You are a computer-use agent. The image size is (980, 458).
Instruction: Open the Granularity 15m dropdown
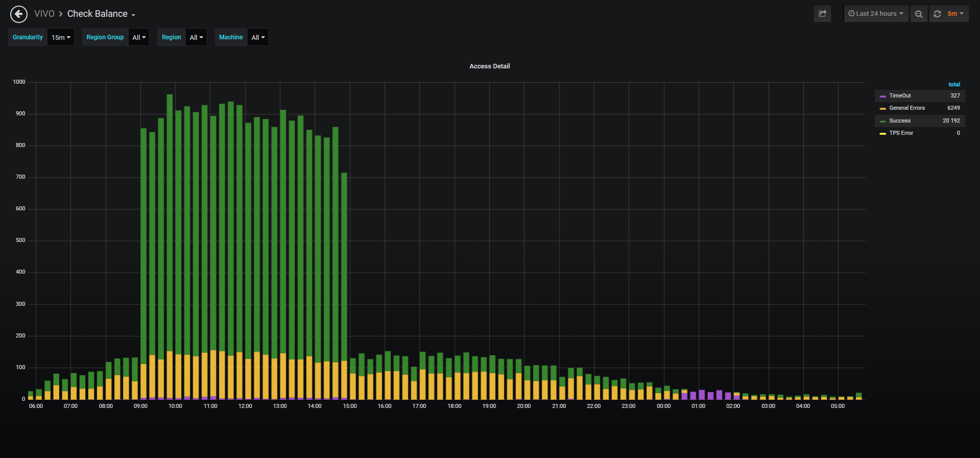61,37
